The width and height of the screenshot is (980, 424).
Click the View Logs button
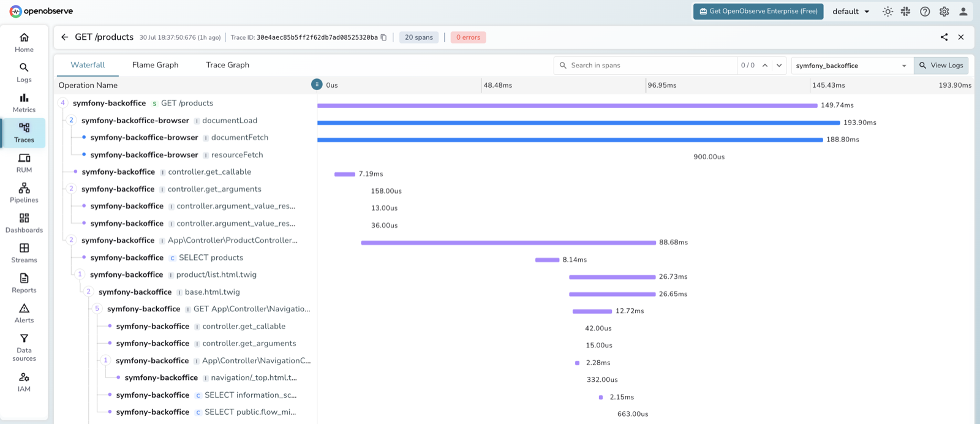941,66
